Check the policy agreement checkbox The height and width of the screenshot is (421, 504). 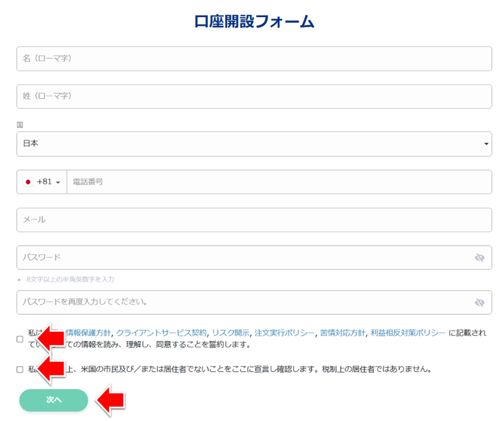tap(20, 339)
